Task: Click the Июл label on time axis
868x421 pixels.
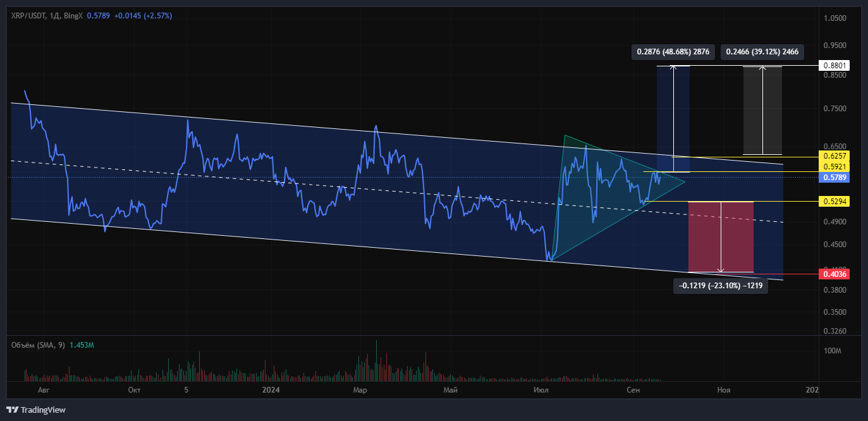Action: [x=541, y=391]
